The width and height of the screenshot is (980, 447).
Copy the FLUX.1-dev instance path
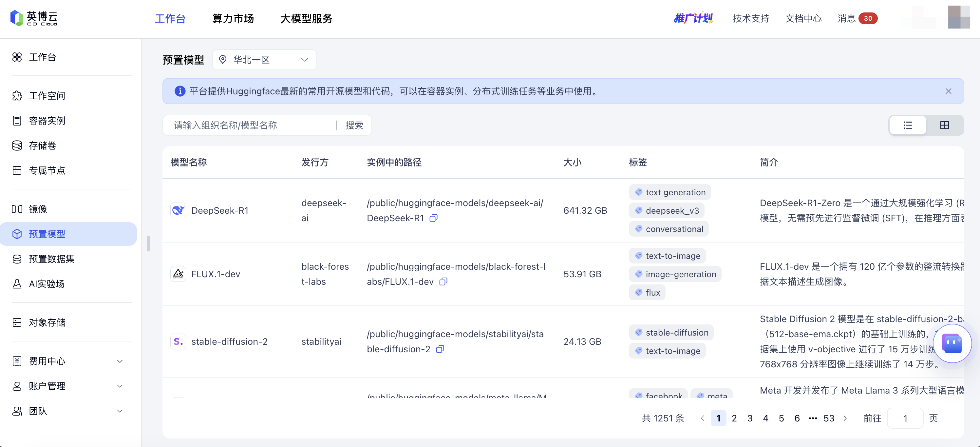443,282
